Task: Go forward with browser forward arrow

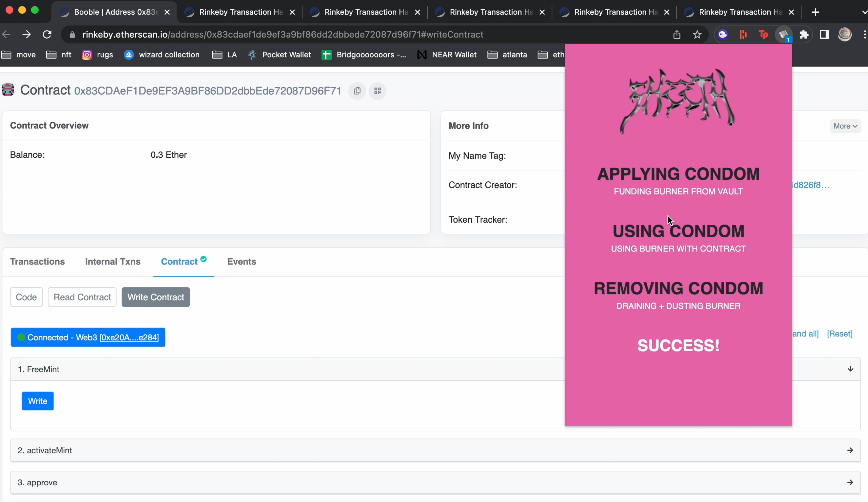Action: (27, 34)
